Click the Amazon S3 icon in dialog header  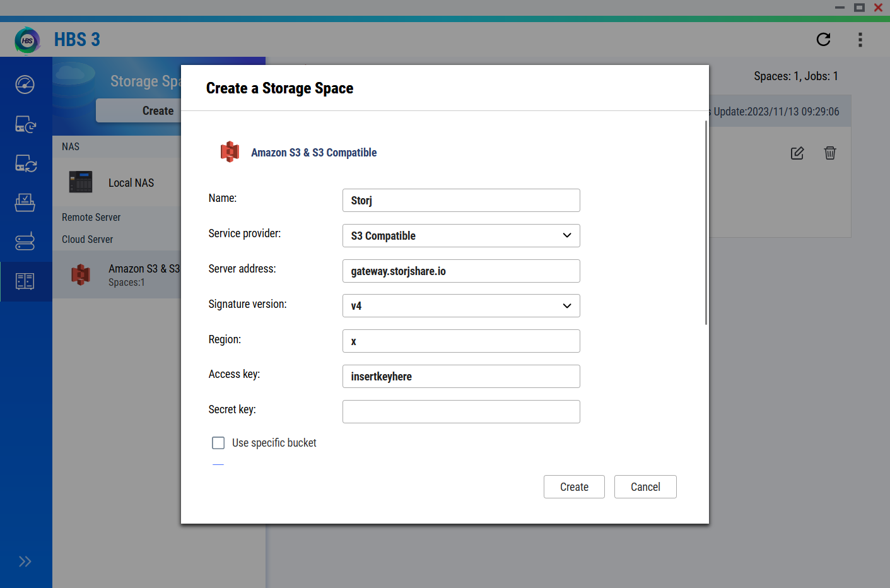(x=230, y=152)
